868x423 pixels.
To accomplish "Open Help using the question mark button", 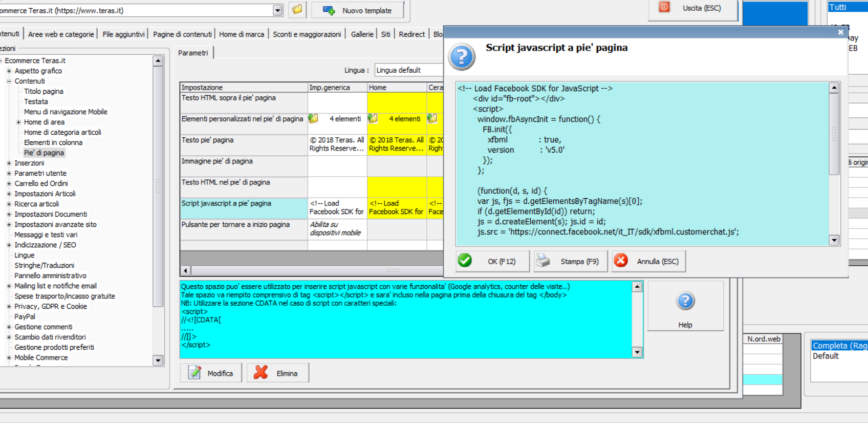I will [x=685, y=306].
